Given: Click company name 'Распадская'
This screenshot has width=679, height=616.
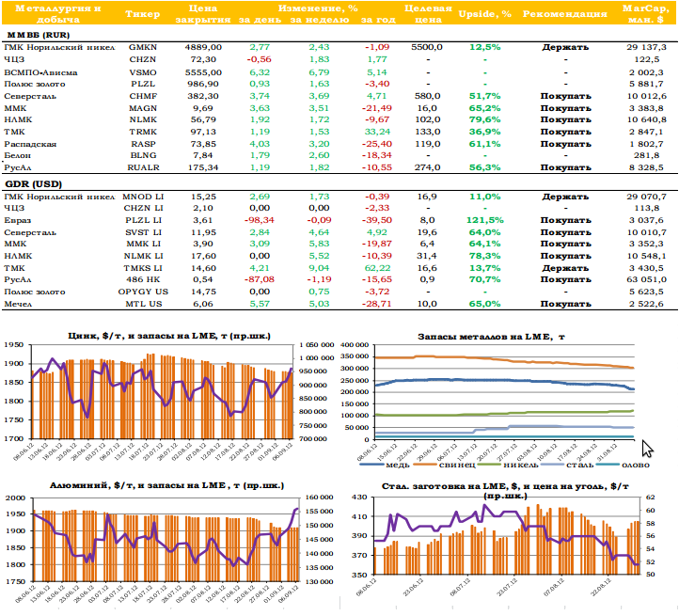Looking at the screenshot, I should click(x=30, y=144).
